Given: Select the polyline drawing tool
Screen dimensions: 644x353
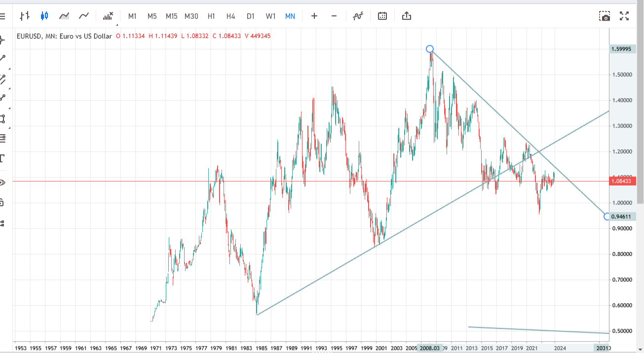Looking at the screenshot, I should tap(2, 98).
